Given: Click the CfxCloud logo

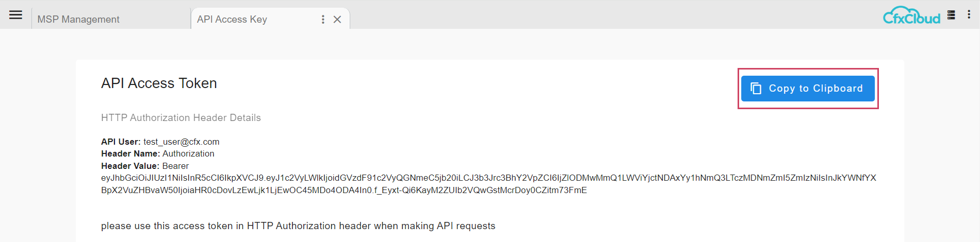Looking at the screenshot, I should (911, 16).
